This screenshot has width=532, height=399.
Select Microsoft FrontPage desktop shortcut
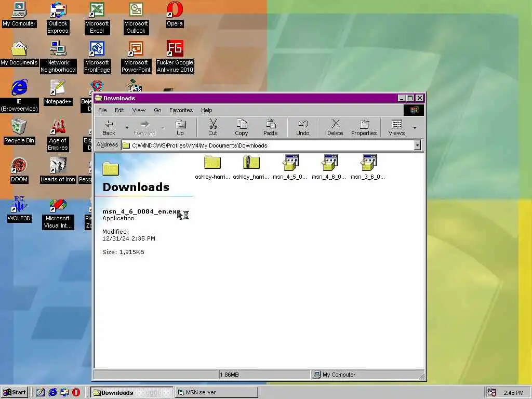click(97, 57)
